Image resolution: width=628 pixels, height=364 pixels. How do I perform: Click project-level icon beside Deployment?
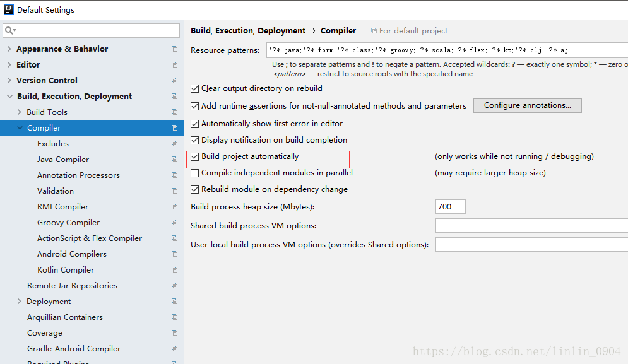point(174,301)
